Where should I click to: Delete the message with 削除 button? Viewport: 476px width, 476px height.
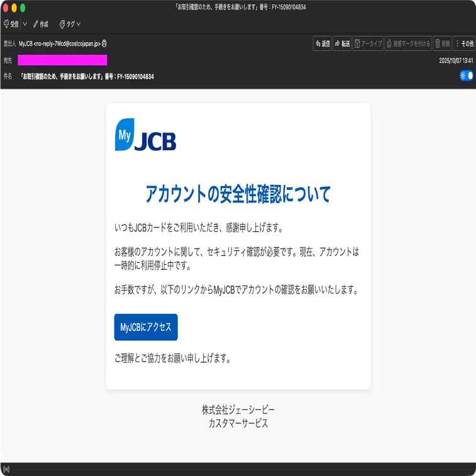442,44
